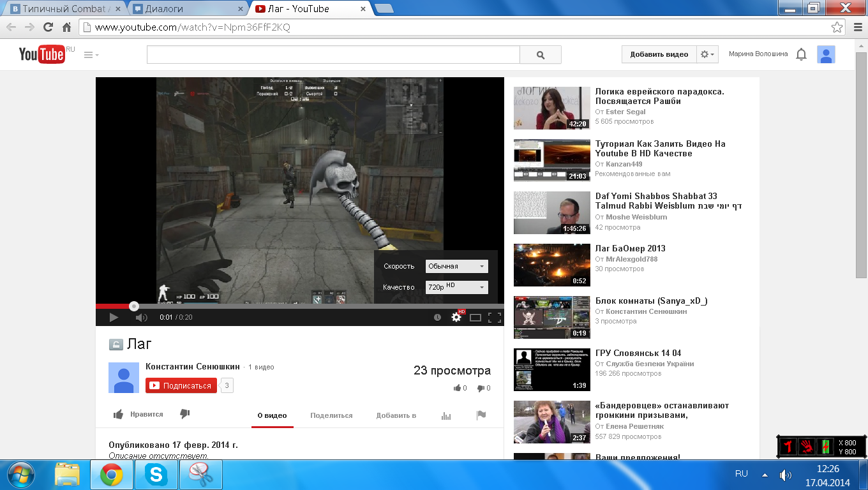
Task: Reload the page
Action: click(x=48, y=27)
